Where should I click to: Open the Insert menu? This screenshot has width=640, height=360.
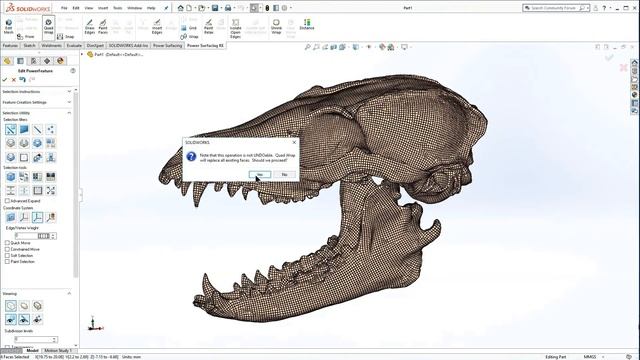click(x=103, y=8)
